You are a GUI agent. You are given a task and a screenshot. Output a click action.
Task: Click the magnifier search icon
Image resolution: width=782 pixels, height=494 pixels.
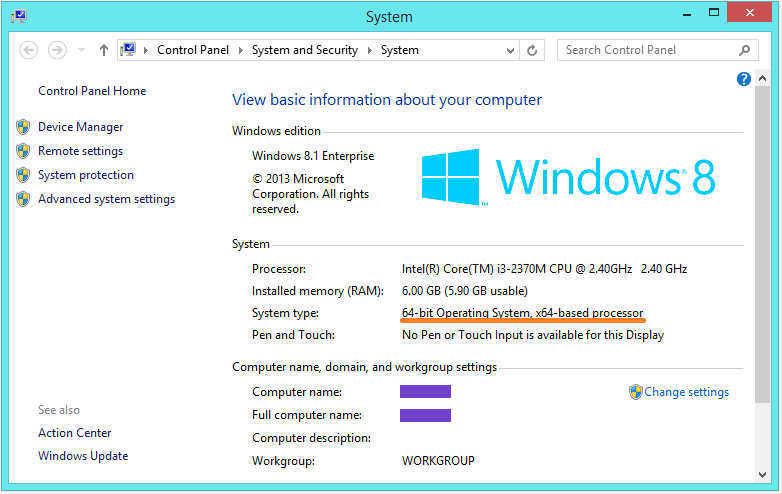click(745, 50)
